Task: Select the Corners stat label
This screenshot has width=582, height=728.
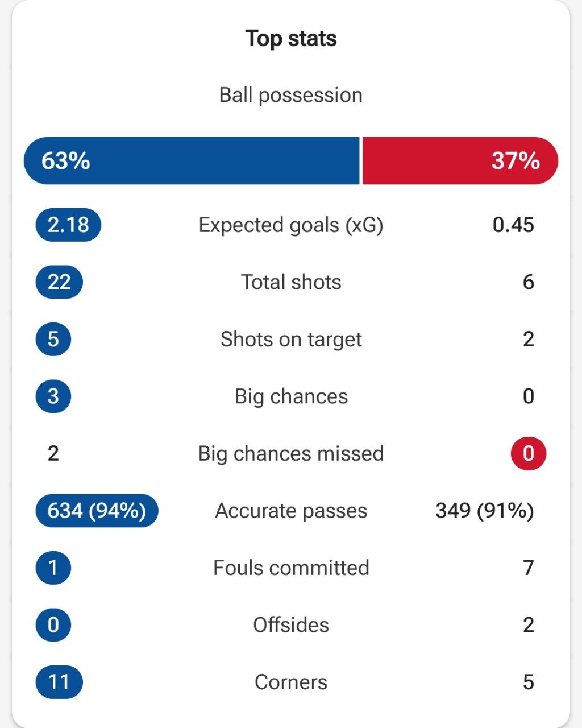Action: pos(291,682)
